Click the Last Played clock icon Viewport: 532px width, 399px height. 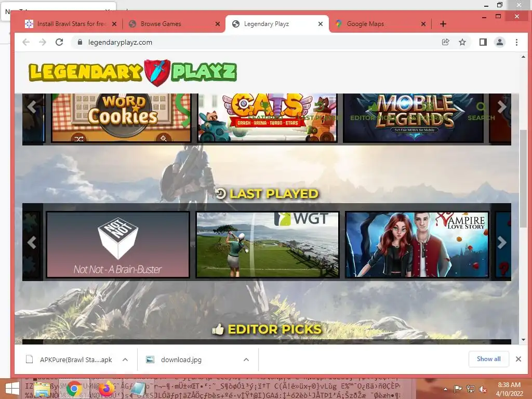220,193
